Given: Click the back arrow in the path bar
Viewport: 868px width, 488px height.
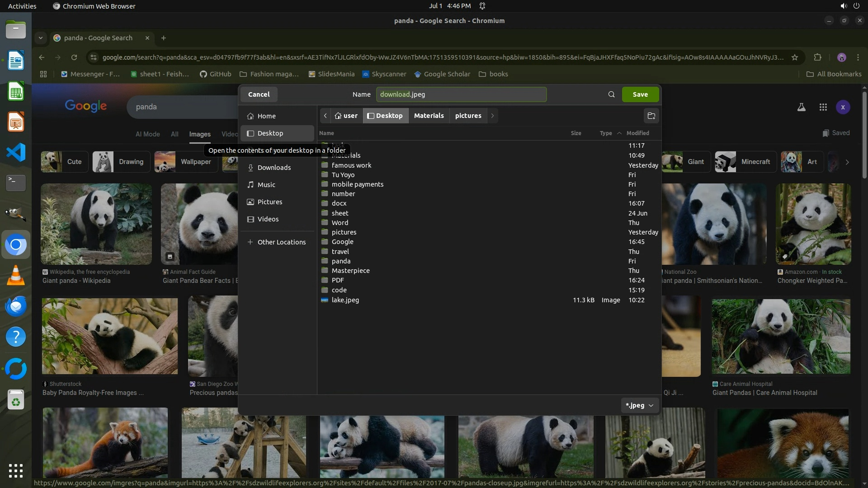Looking at the screenshot, I should [325, 116].
